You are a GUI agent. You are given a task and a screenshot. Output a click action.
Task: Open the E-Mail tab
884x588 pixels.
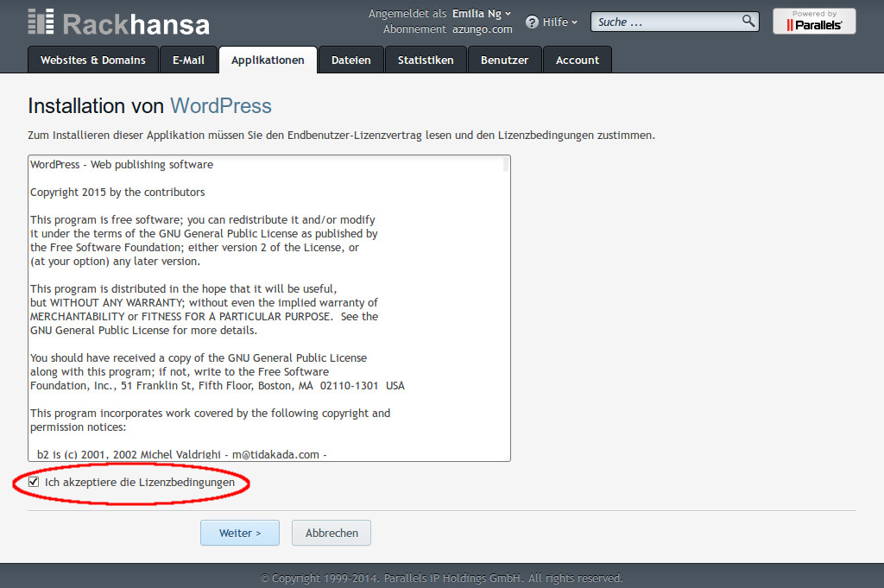(188, 60)
